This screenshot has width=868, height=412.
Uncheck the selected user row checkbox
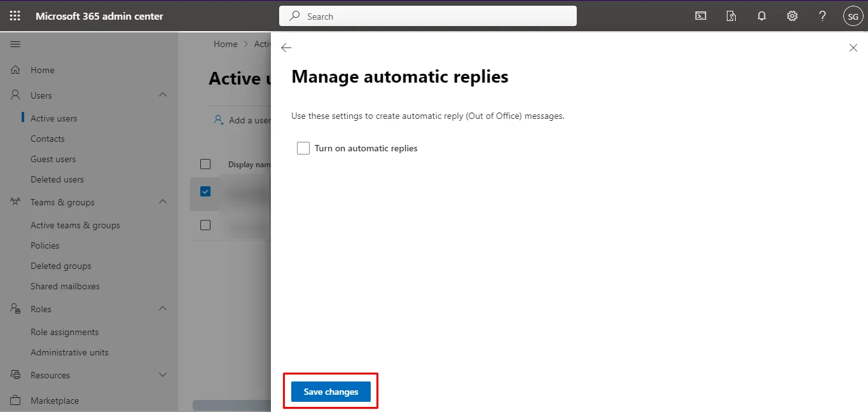pyautogui.click(x=205, y=191)
